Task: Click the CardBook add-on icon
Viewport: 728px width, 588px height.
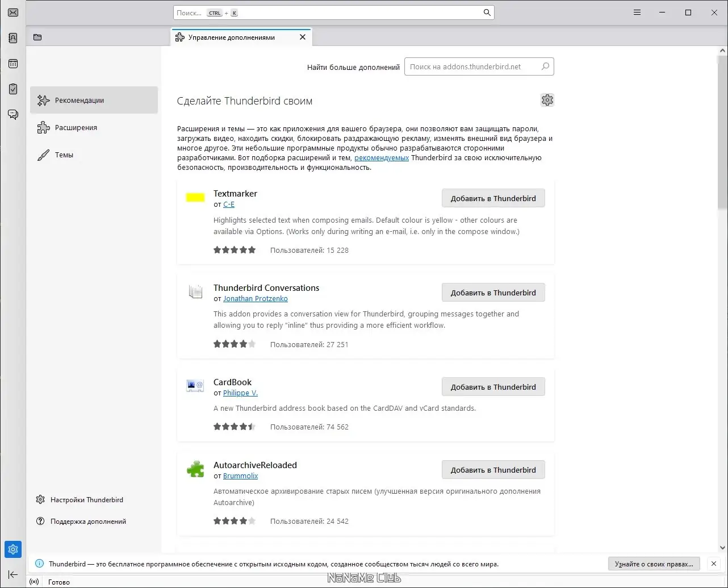Action: (x=195, y=386)
